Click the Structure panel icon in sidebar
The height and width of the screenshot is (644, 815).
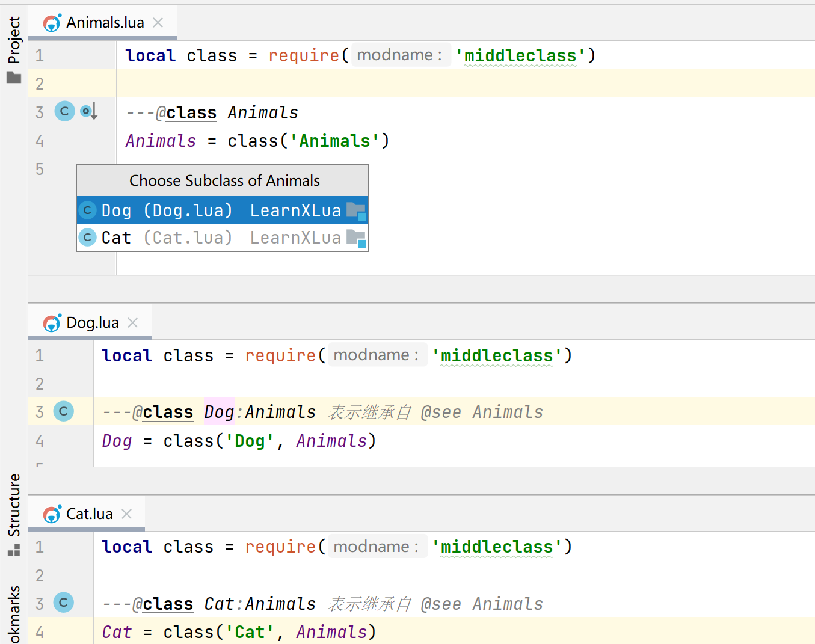14,550
